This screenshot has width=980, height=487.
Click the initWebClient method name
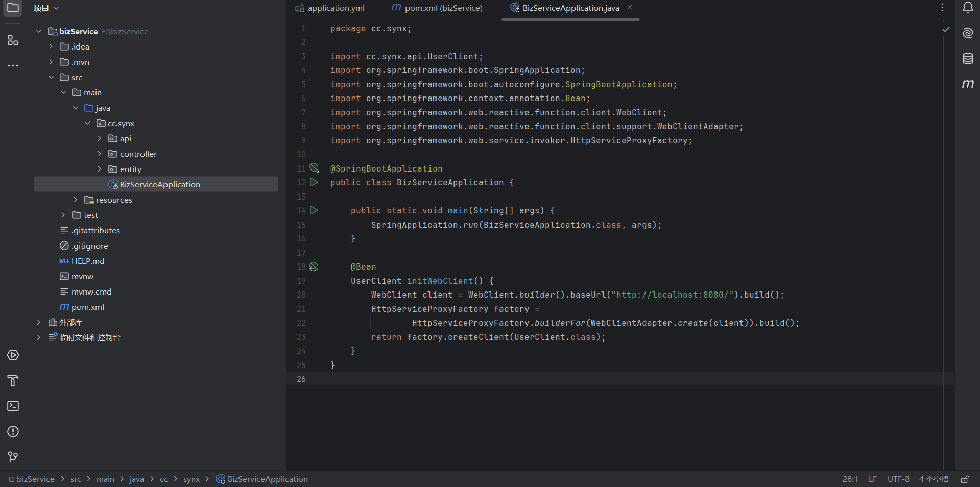[x=440, y=281]
